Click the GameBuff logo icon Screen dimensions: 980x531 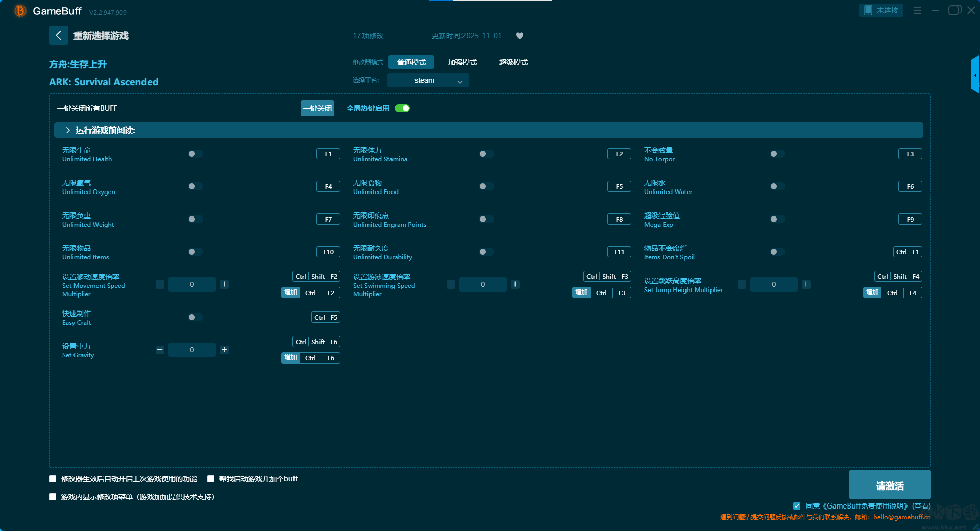pyautogui.click(x=20, y=11)
